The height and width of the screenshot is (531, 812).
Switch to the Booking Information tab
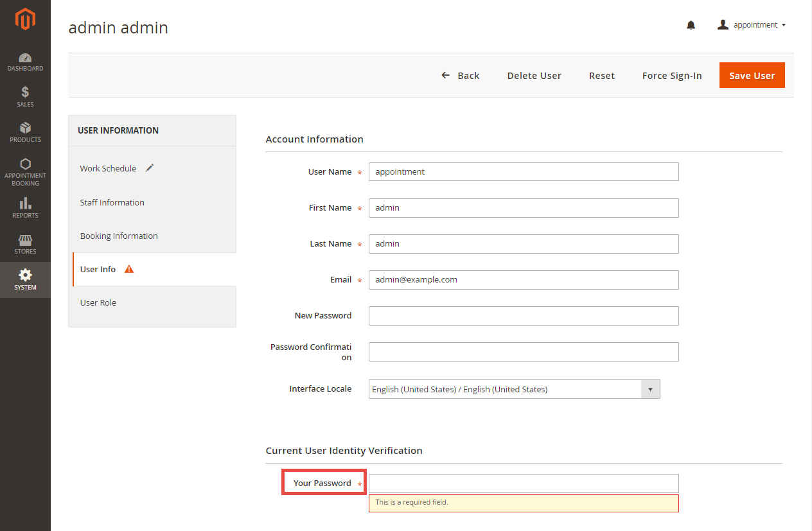point(119,236)
